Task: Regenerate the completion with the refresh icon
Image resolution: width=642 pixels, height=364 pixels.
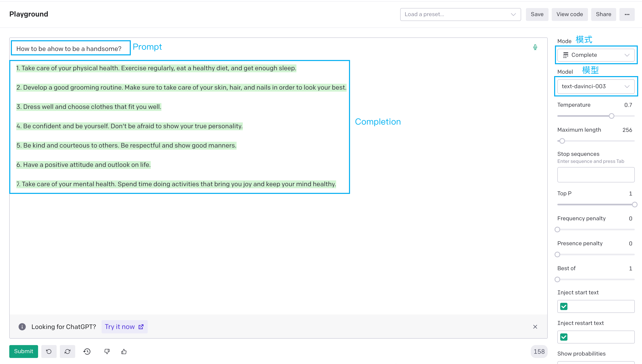Action: point(67,351)
